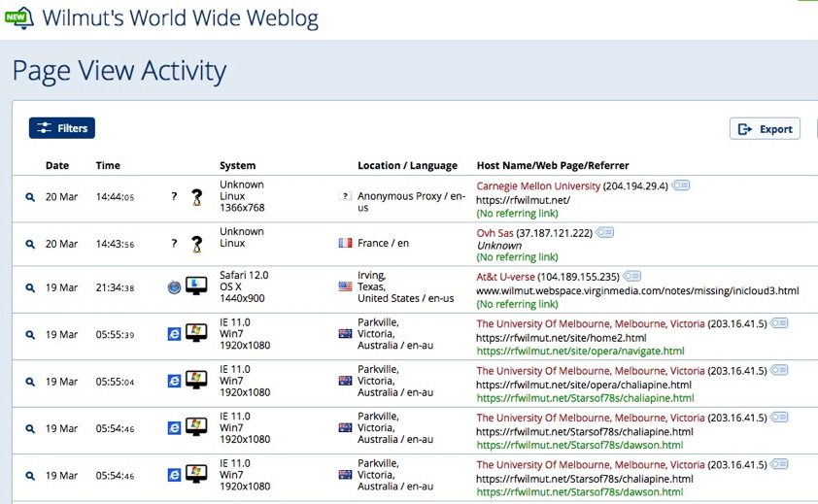Image resolution: width=818 pixels, height=504 pixels.
Task: Click Australia flag in 05:55:04 row
Action: [345, 381]
